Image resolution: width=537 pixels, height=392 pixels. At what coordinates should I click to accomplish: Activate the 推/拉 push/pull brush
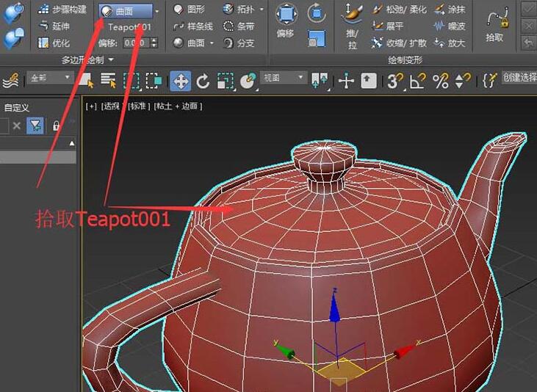tap(353, 26)
